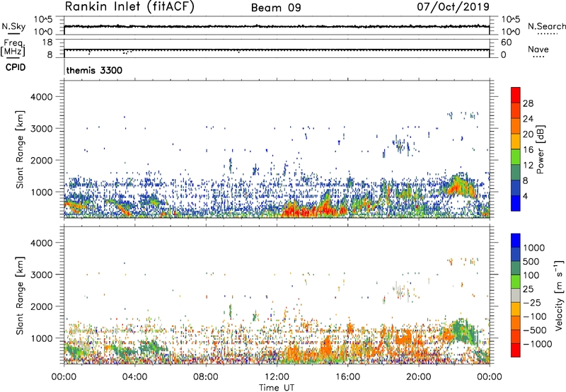Click the red top of the power colorbar
Image resolution: width=566 pixels, height=392 pixels.
coord(516,95)
